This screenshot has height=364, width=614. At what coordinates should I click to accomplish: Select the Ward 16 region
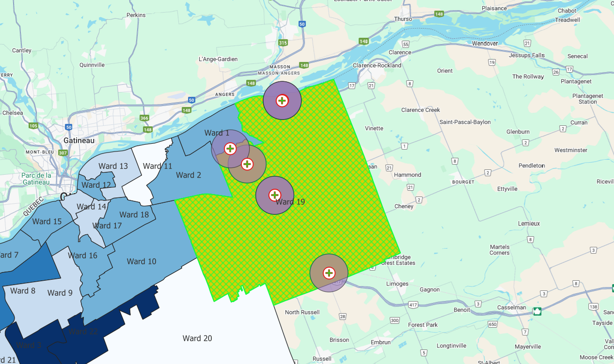pyautogui.click(x=82, y=256)
